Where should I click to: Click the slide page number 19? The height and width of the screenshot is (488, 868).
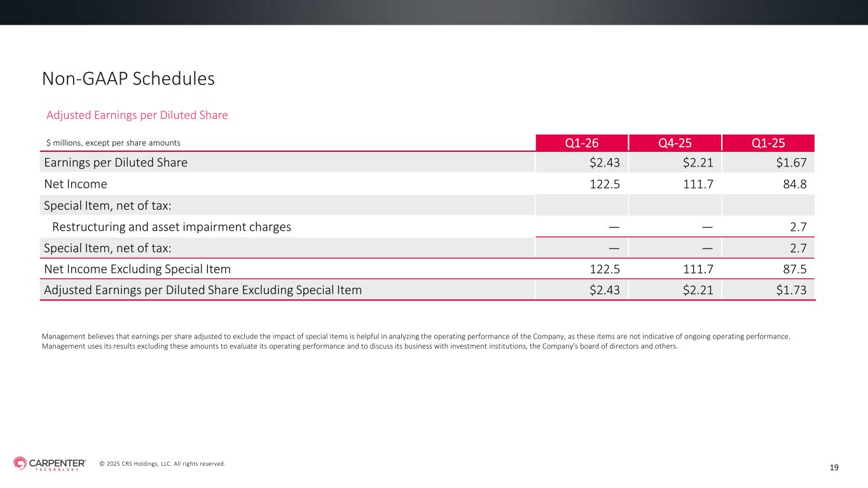click(834, 468)
